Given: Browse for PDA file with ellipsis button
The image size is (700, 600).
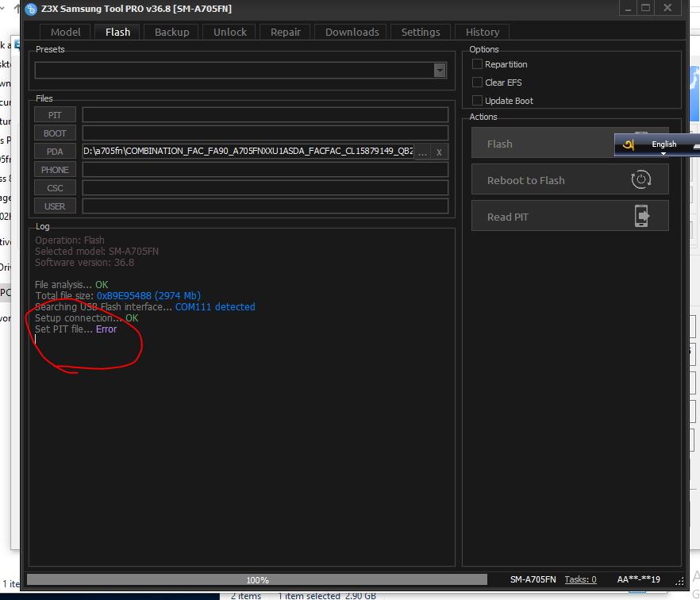Looking at the screenshot, I should coord(422,152).
